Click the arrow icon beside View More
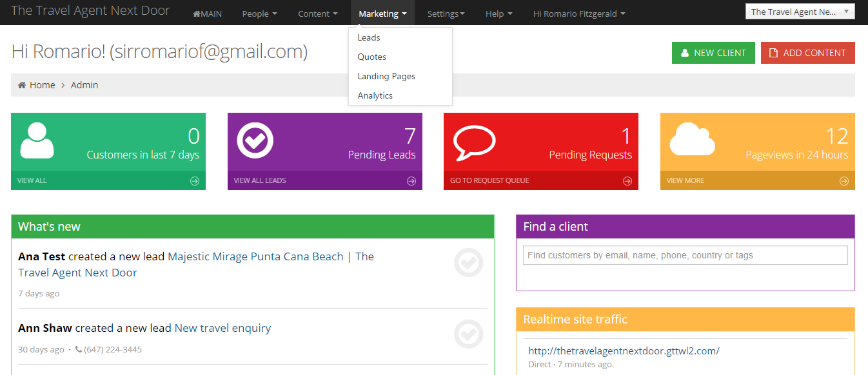Viewport: 868px width, 375px height. coord(844,181)
